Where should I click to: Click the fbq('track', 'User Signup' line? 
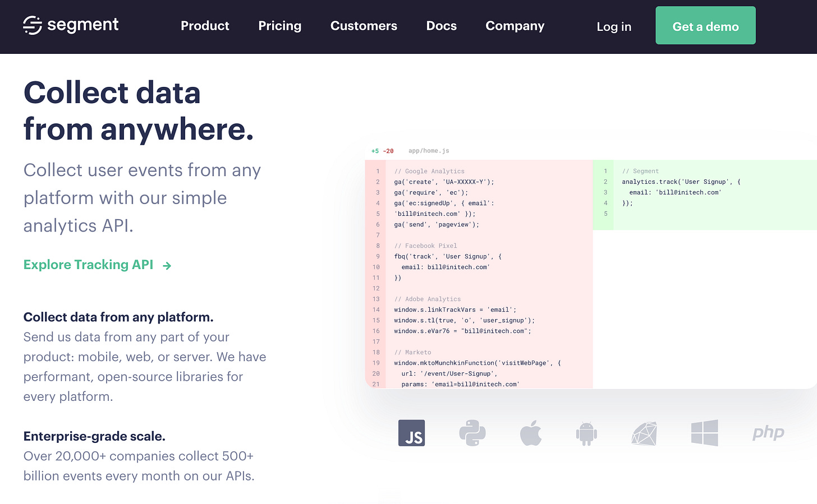point(448,256)
